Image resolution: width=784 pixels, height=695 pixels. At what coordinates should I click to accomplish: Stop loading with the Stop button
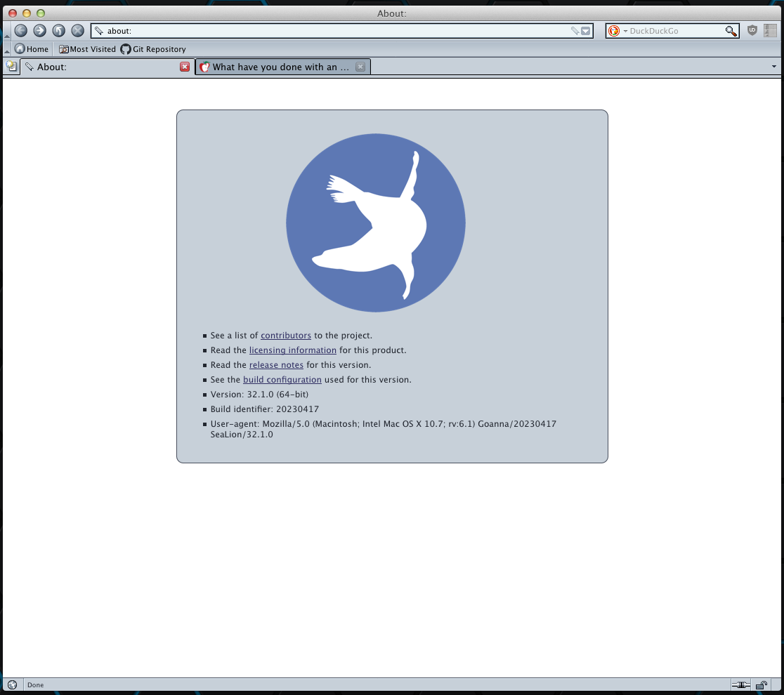(77, 30)
